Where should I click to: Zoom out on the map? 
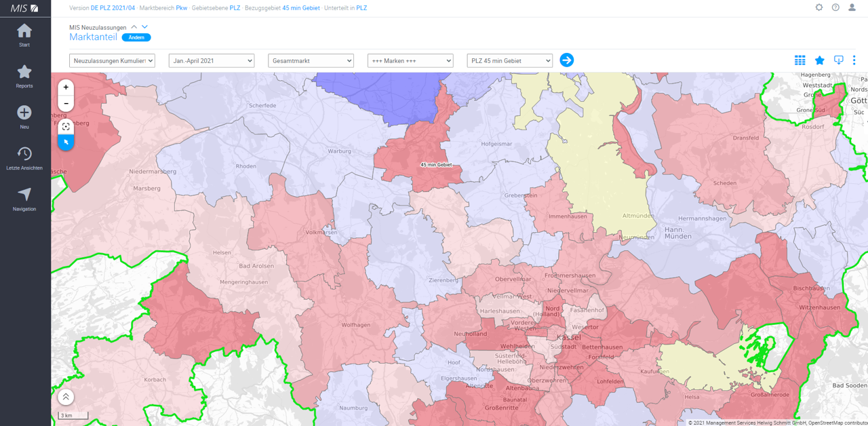(66, 104)
